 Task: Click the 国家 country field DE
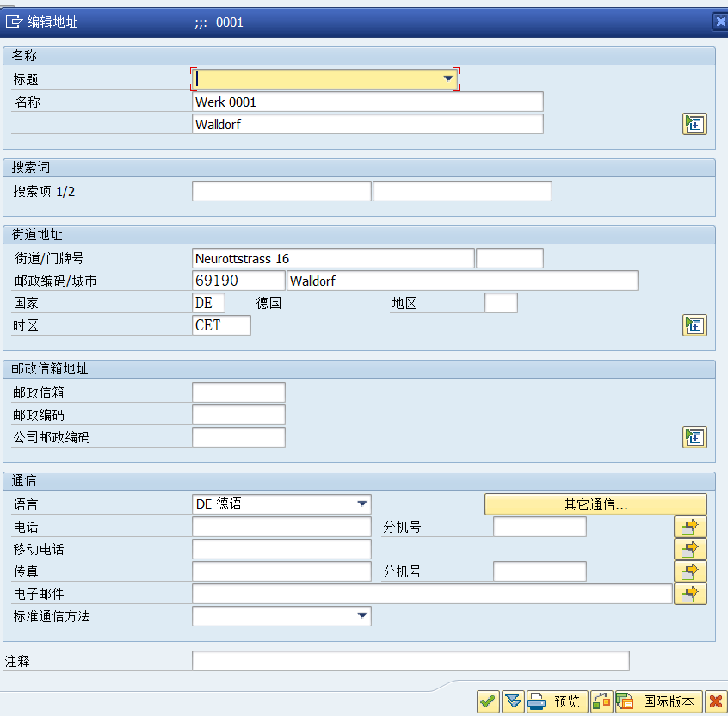(x=208, y=303)
